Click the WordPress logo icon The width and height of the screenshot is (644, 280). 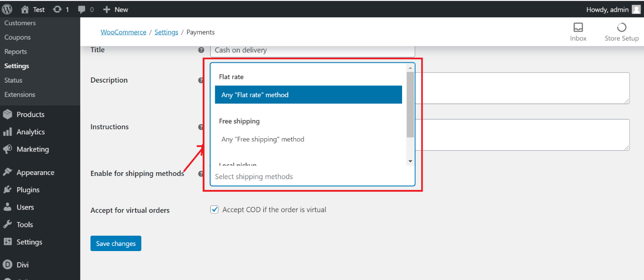pos(7,9)
